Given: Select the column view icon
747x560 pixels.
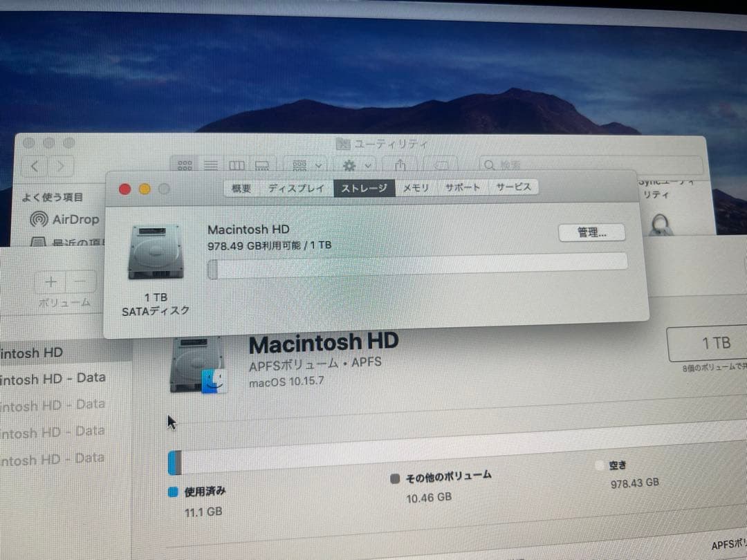Looking at the screenshot, I should (x=236, y=165).
